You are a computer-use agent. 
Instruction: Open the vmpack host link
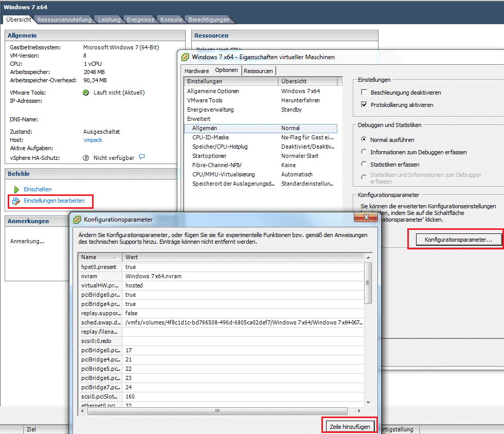point(93,140)
